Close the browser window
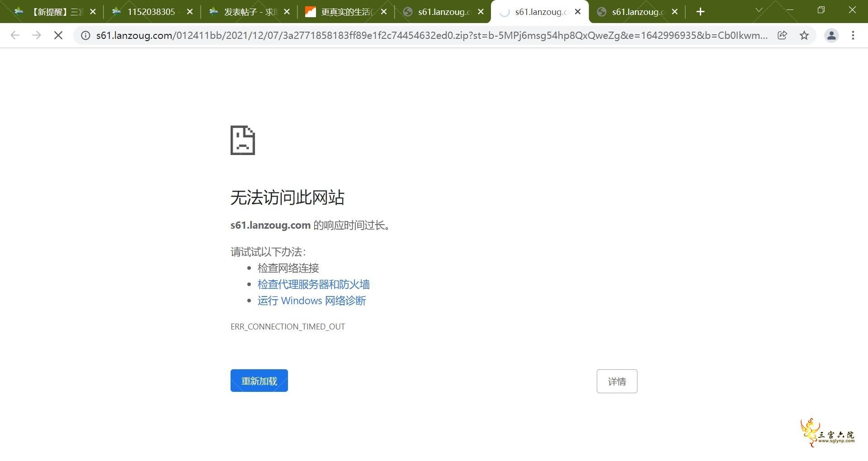Viewport: 868px width, 461px height. point(852,10)
